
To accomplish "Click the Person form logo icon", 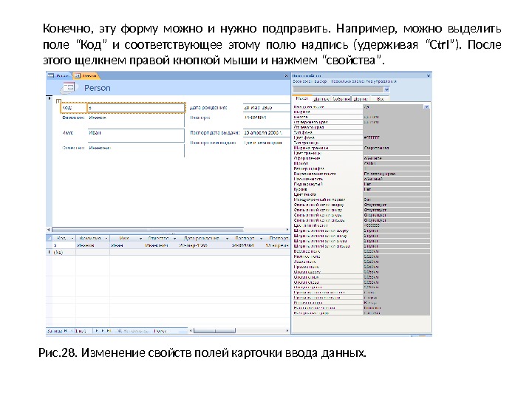I will click(x=68, y=87).
